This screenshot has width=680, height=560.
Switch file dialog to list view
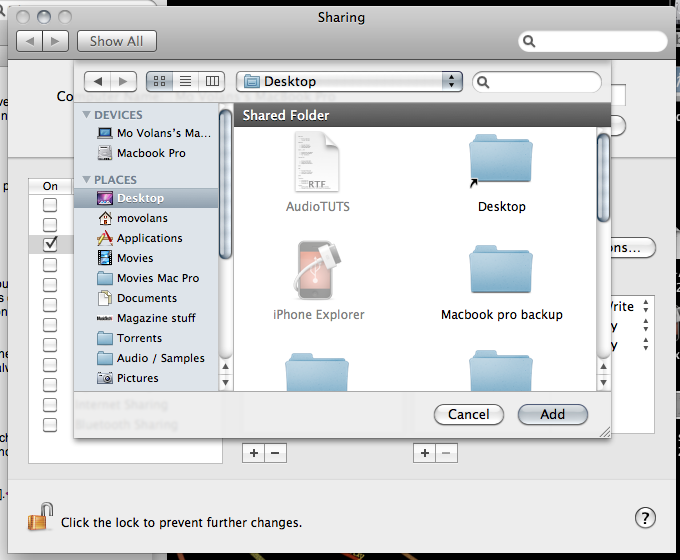coord(185,81)
